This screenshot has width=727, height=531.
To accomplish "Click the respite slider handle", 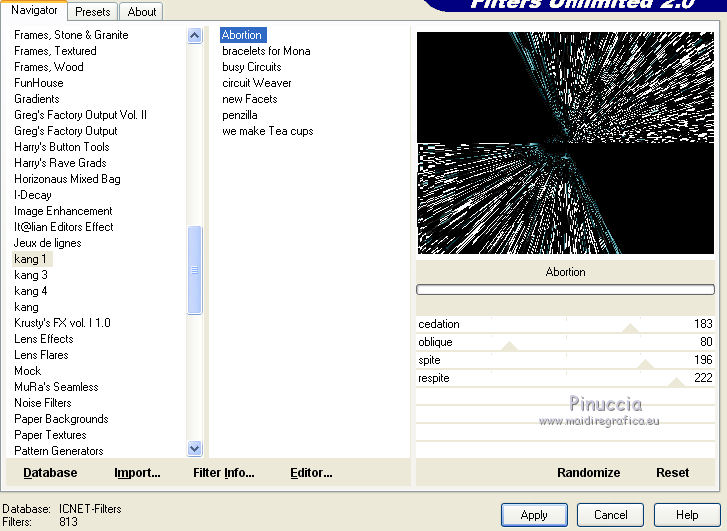I will point(676,383).
